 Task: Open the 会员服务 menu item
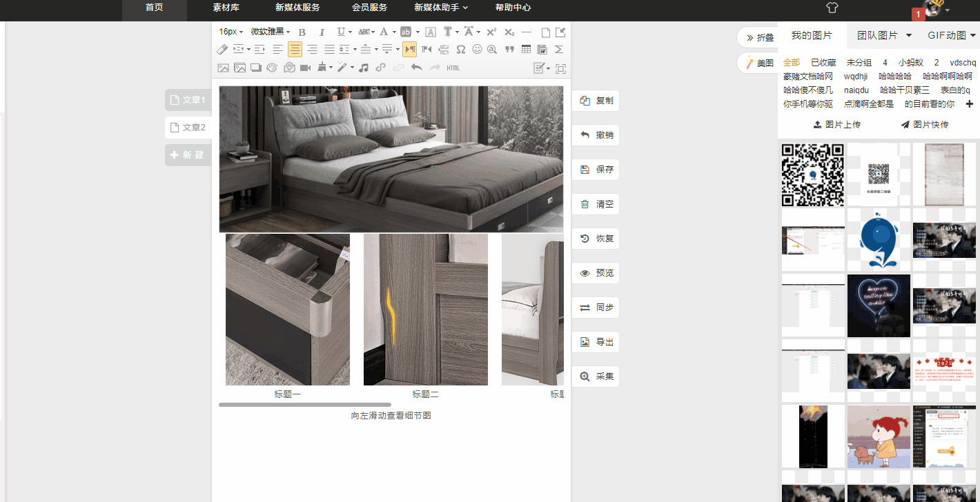click(369, 8)
